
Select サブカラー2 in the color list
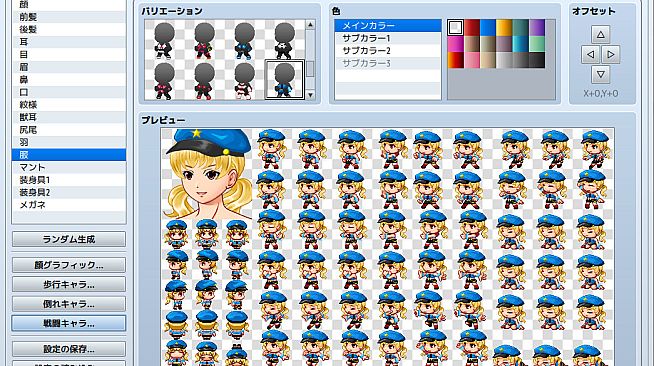(x=388, y=50)
